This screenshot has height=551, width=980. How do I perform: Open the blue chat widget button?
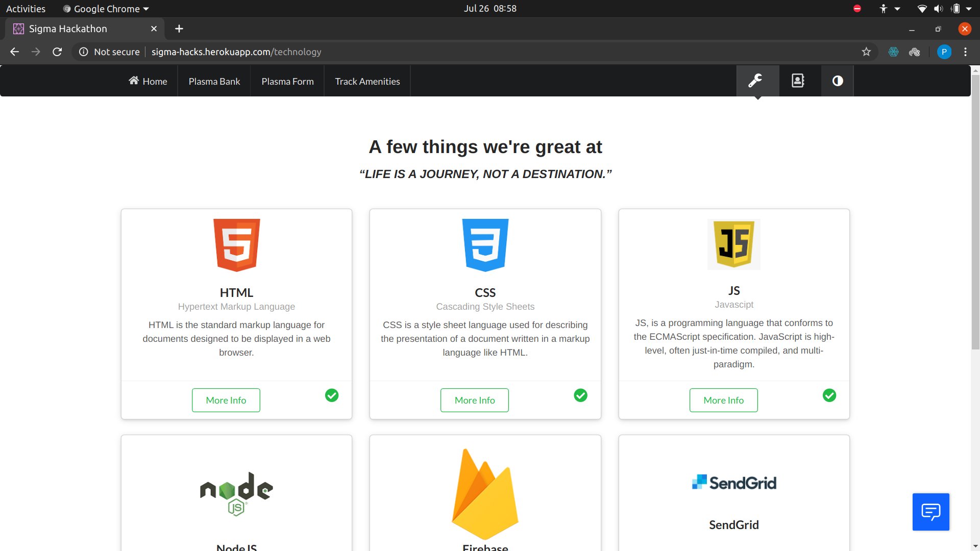click(930, 512)
